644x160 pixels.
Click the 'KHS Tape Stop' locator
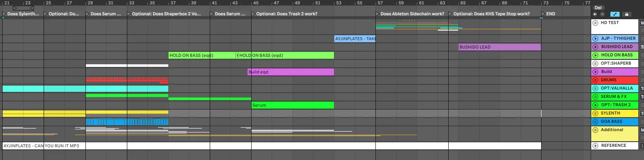pyautogui.click(x=450, y=14)
